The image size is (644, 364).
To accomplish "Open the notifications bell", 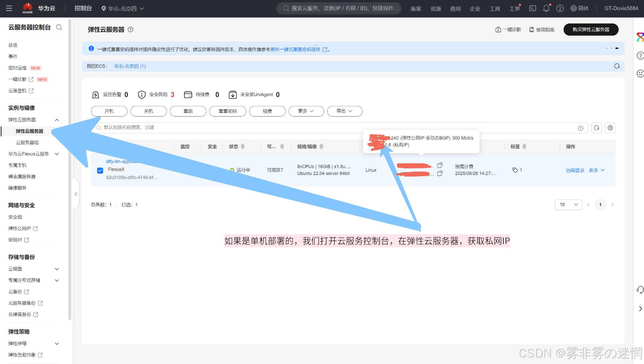I will (x=546, y=8).
